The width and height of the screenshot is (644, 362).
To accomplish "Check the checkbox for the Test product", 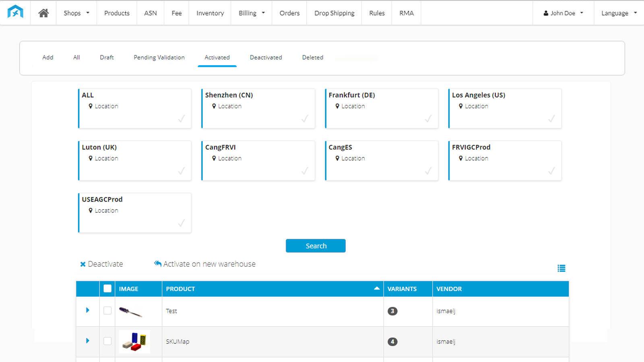I will (x=107, y=311).
